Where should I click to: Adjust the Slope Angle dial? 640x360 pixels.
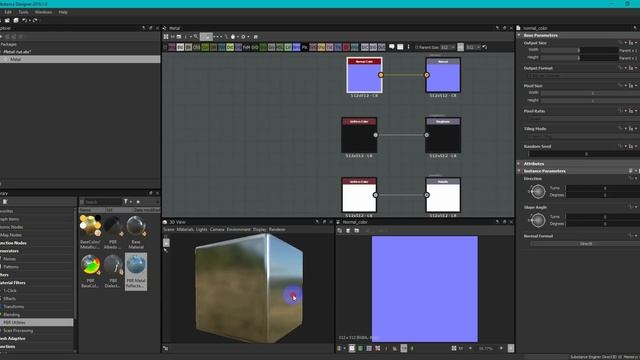click(538, 220)
